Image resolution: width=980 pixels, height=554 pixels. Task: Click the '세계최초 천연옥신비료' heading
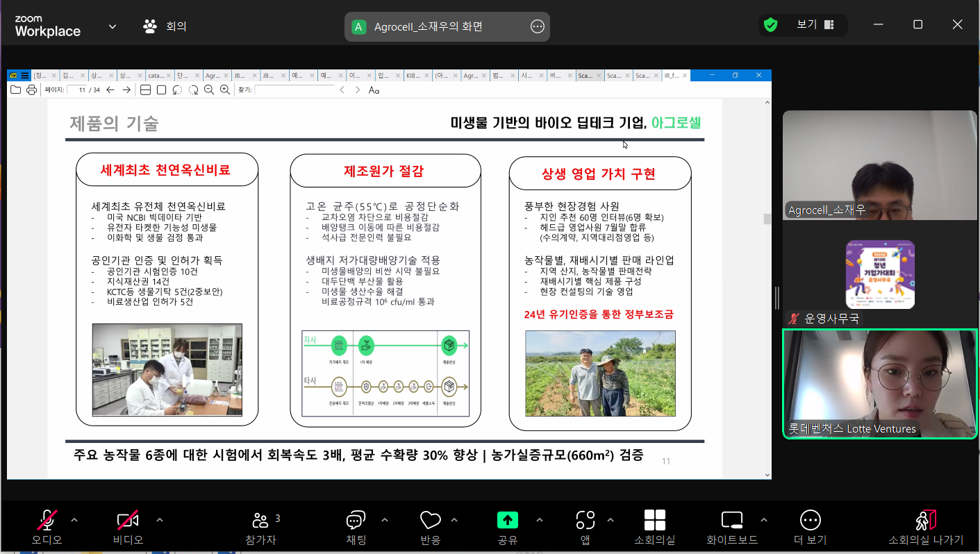click(165, 170)
